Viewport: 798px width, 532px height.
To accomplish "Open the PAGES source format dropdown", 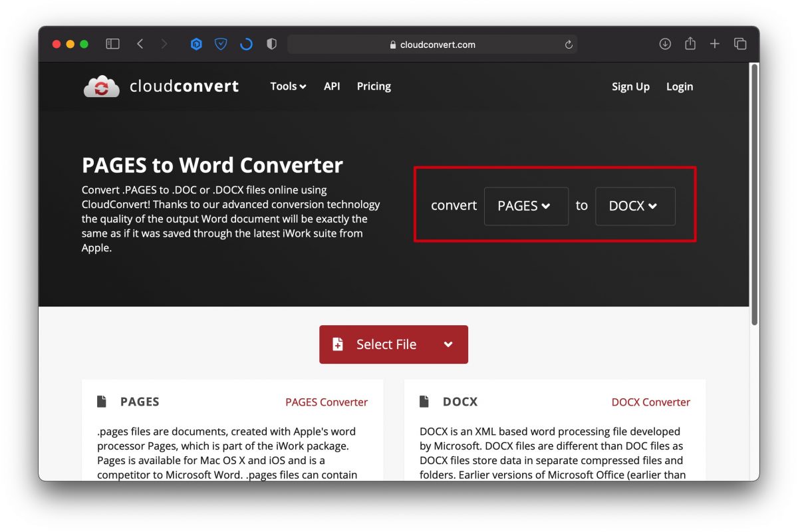I will [x=526, y=206].
